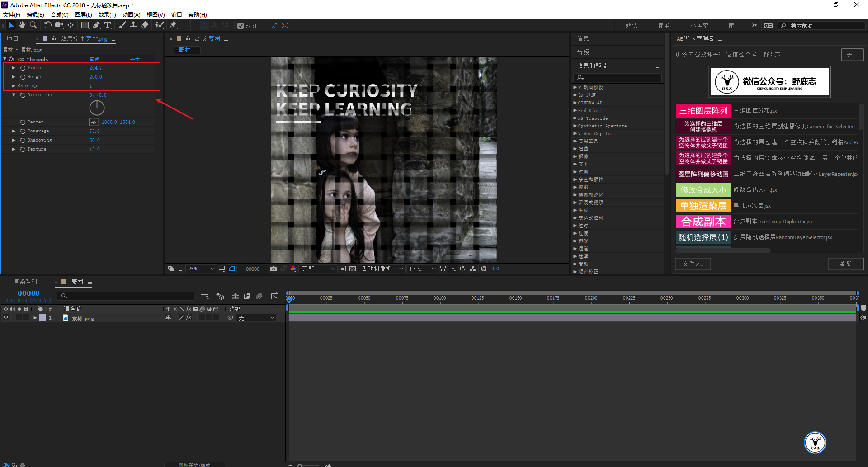Image resolution: width=868 pixels, height=467 pixels.
Task: Click the 重置 link for CC Threads
Action: tap(94, 59)
